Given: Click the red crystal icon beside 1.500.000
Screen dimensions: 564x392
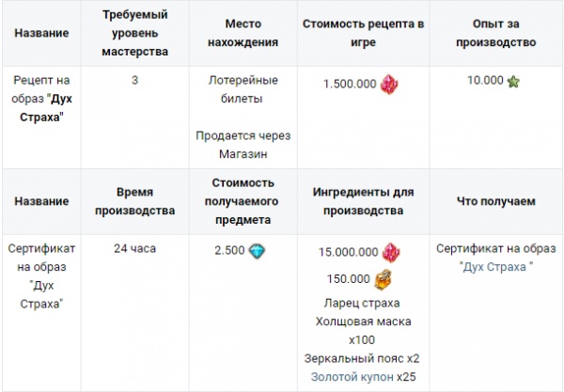Looking at the screenshot, I should coord(389,84).
